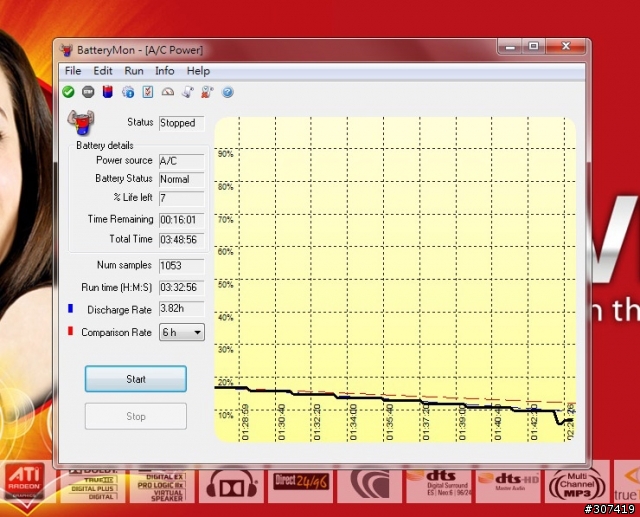Click the 10% label on the graph
640x517 pixels.
(x=225, y=415)
